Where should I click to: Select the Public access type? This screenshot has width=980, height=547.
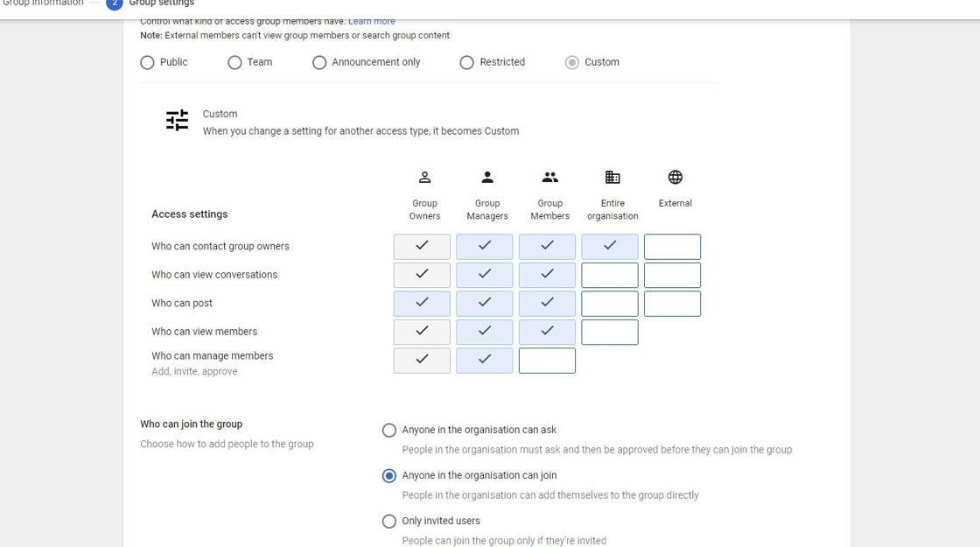click(x=148, y=63)
